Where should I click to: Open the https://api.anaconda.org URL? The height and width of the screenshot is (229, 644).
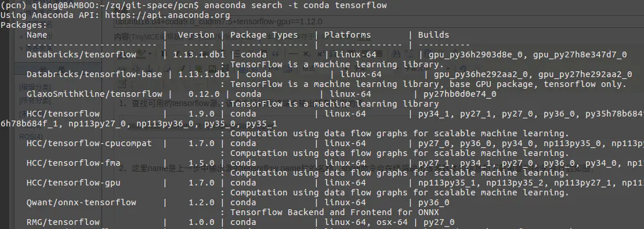tap(168, 15)
